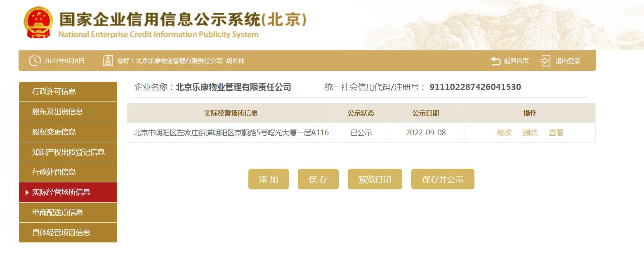
Task: Click the 公示日期 column header
Action: coord(426,113)
